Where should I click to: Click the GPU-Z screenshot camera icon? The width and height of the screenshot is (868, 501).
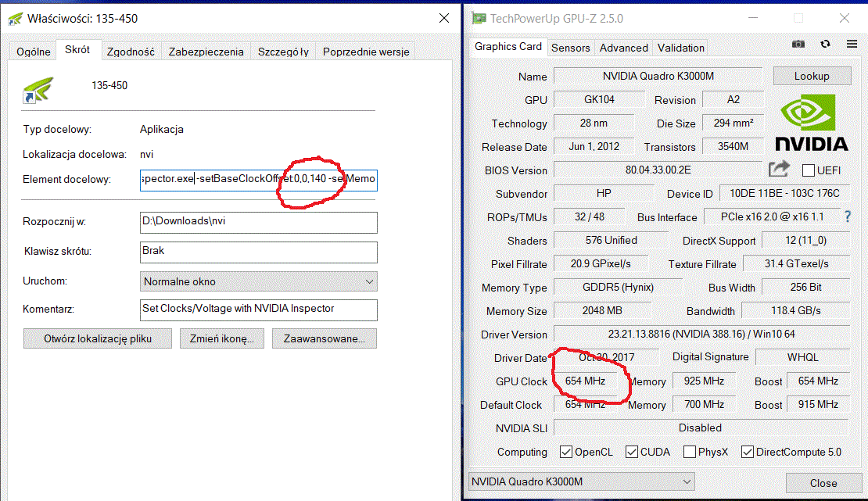point(798,45)
